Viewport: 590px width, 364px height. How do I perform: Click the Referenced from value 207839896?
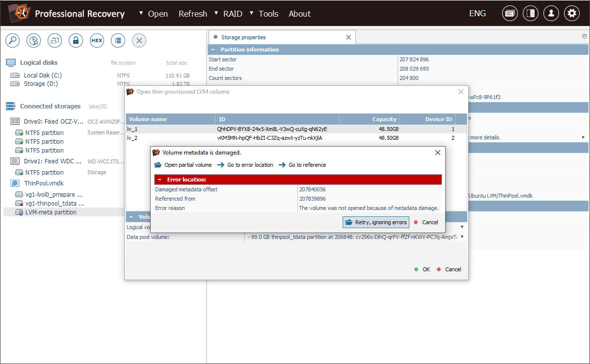312,199
